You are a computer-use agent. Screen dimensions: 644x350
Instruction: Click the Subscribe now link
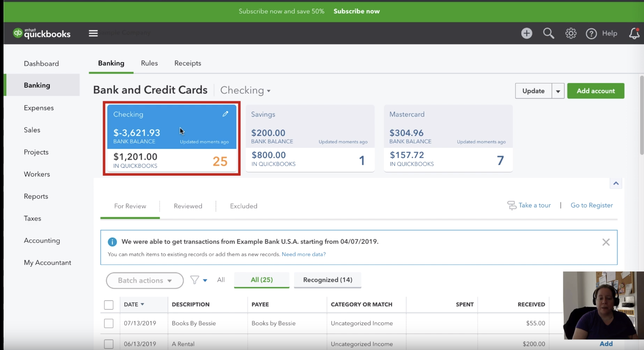click(x=357, y=11)
